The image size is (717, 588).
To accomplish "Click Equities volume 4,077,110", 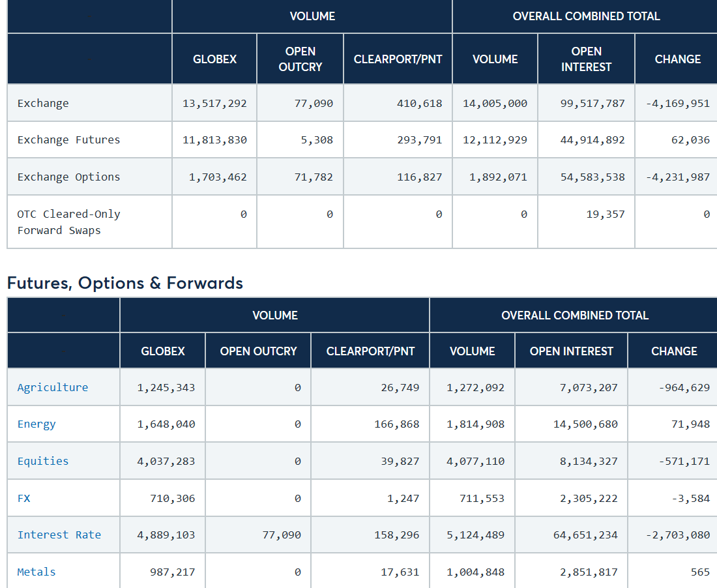I will pos(476,462).
